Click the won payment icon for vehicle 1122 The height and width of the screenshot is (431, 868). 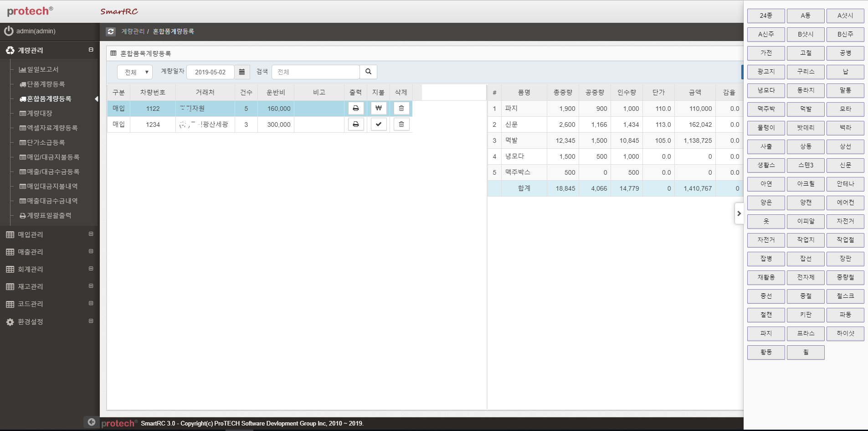[x=379, y=109]
